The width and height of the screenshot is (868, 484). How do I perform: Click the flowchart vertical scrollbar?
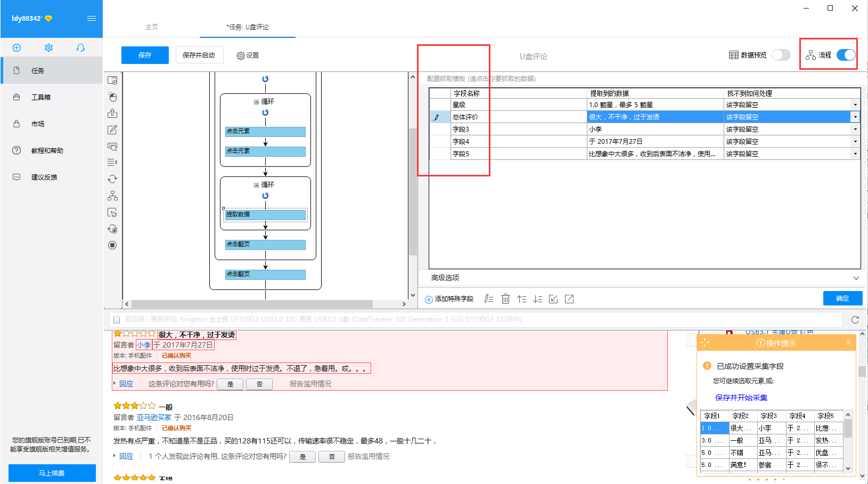[x=413, y=192]
